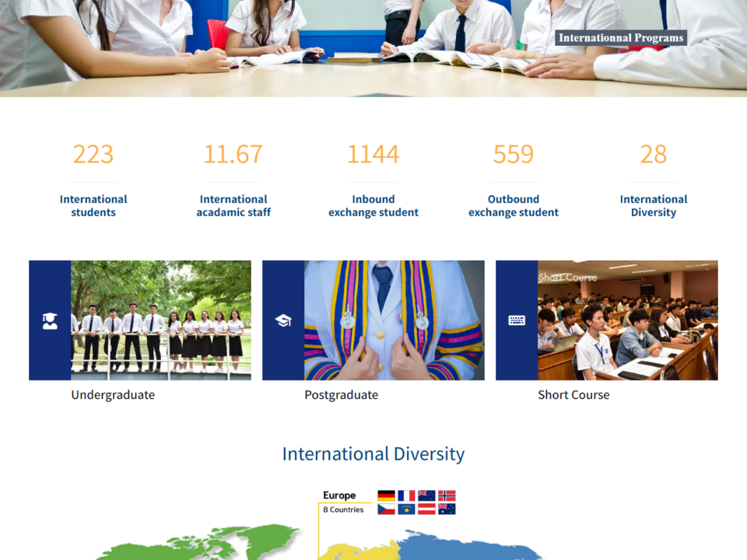Click the Kosovo flag icon
Image resolution: width=747 pixels, height=560 pixels.
coord(406,509)
